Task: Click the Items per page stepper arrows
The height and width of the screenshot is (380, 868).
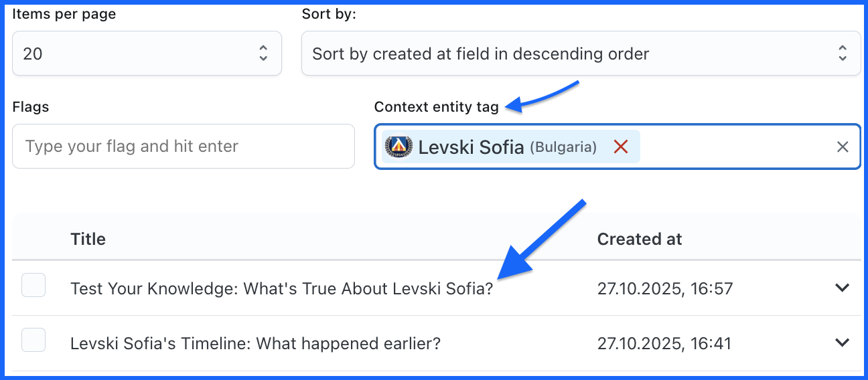Action: click(x=263, y=54)
